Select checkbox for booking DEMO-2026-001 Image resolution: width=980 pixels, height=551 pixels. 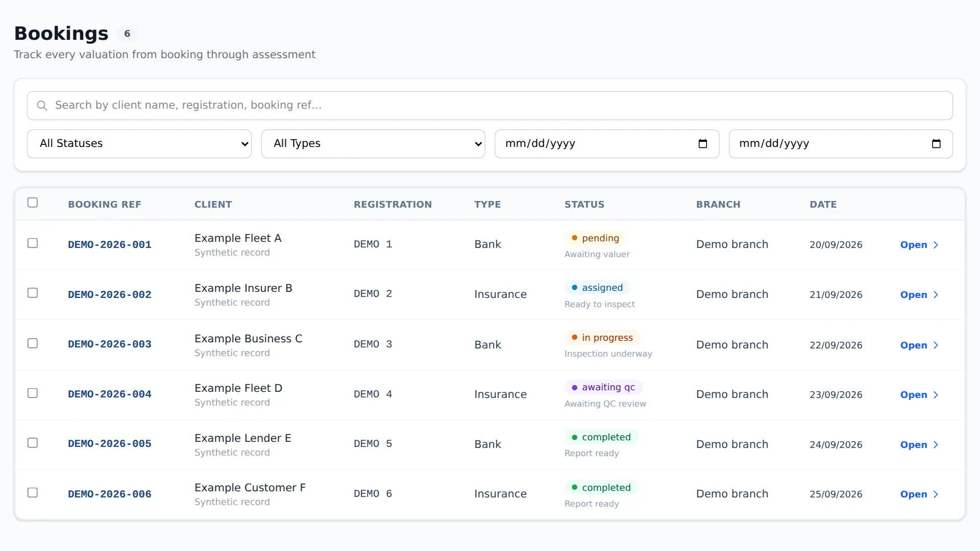[x=33, y=243]
